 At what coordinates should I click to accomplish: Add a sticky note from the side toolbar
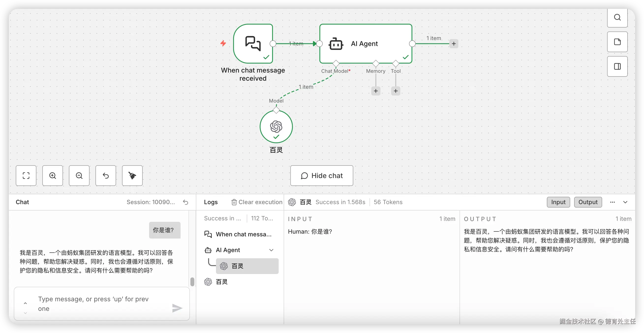tap(617, 42)
